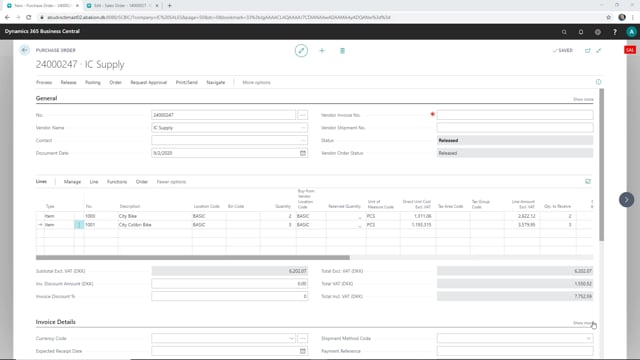Open Order in Lines toolbar
Screen dimensions: 640x360
coord(142,182)
